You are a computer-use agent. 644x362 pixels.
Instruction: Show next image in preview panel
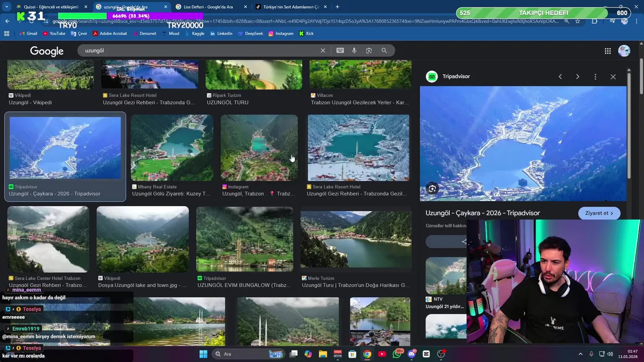(578, 76)
